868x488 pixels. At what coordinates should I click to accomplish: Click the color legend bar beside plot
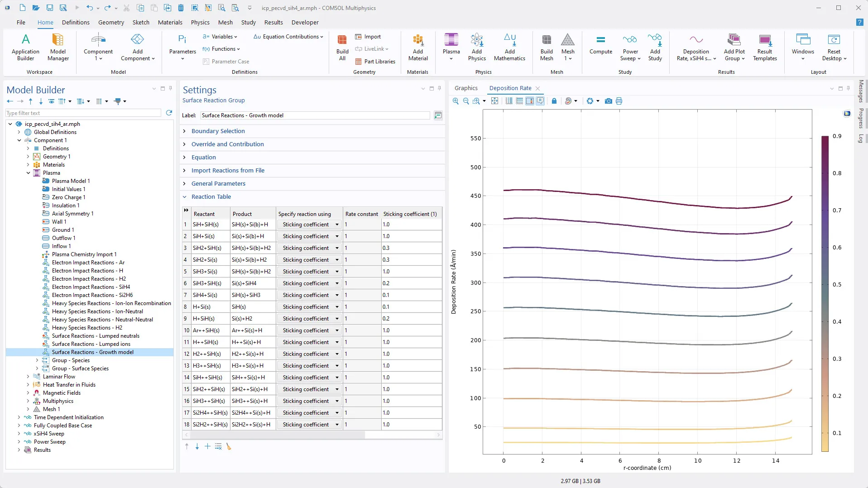click(825, 293)
